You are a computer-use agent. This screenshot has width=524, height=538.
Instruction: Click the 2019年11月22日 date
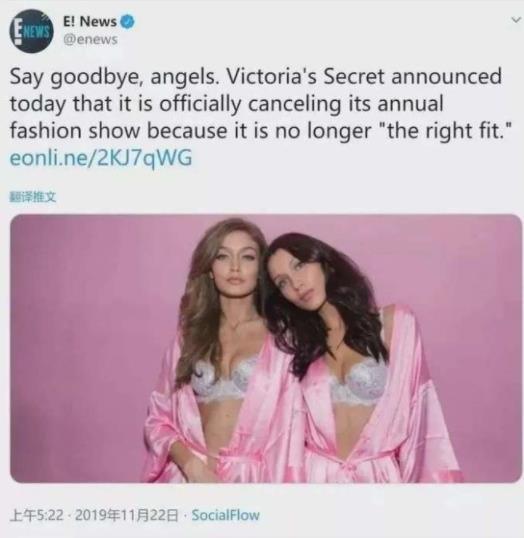point(126,515)
